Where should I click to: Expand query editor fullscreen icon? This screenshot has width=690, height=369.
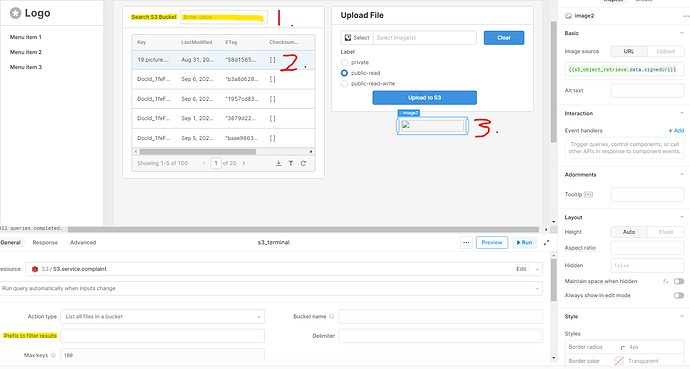pos(547,242)
